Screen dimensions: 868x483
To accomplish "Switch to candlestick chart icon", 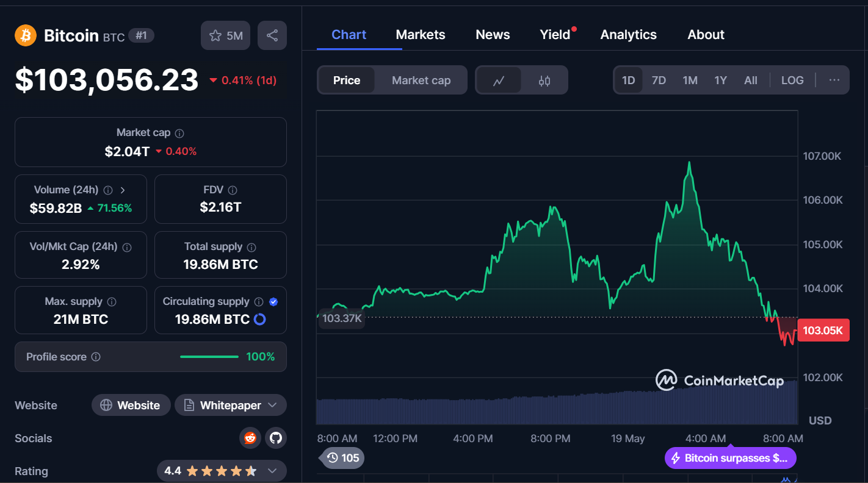I will click(x=544, y=80).
